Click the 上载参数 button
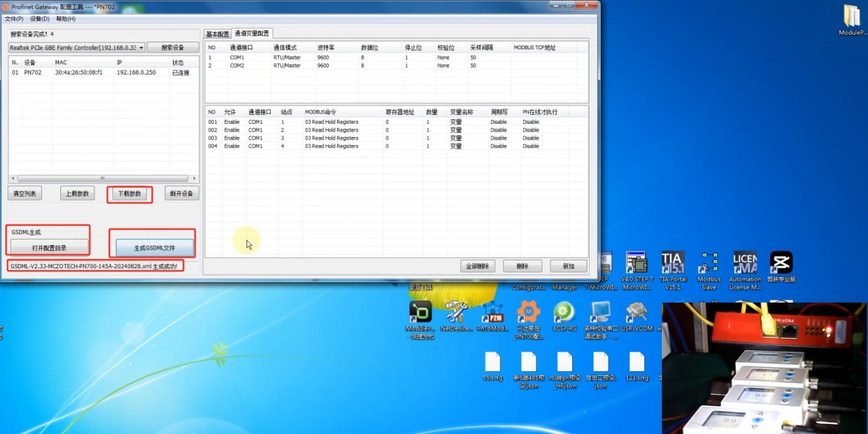Screen dimensions: 868x434 [77, 194]
